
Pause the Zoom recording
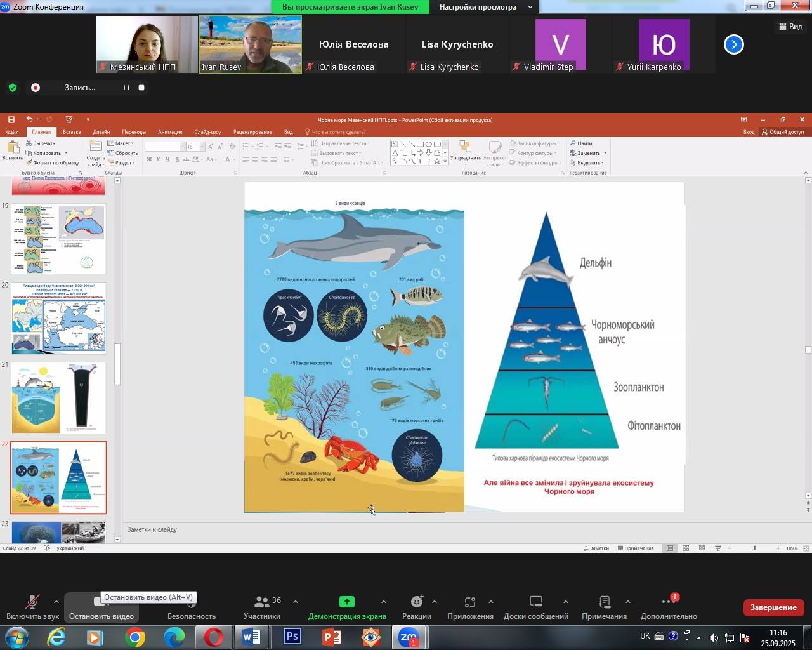click(126, 88)
